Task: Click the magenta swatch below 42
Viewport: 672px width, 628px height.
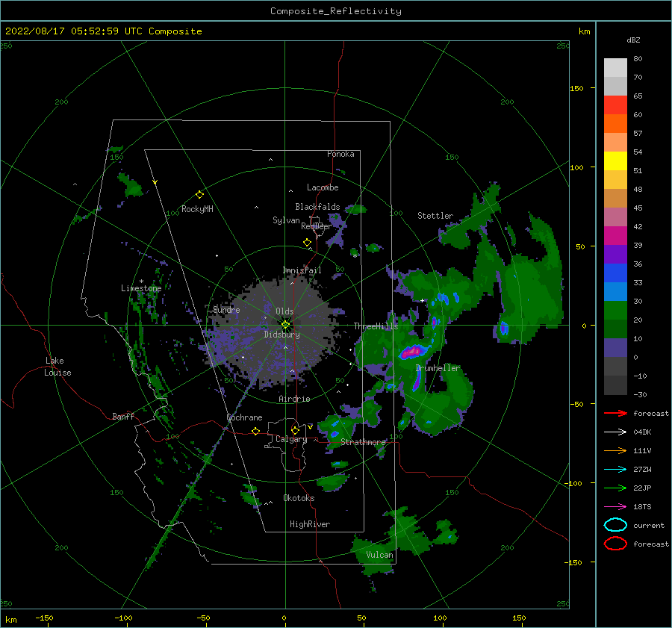Action: pyautogui.click(x=615, y=235)
